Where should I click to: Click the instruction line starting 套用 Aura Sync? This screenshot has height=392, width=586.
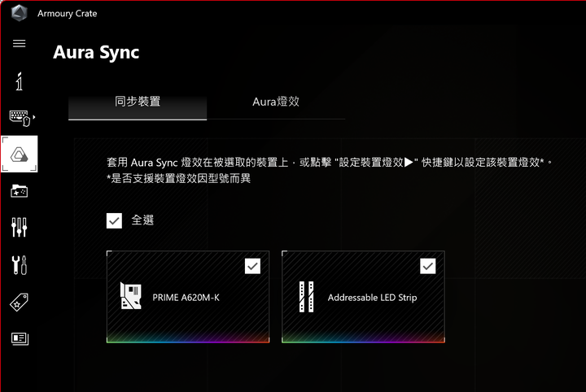coord(330,163)
